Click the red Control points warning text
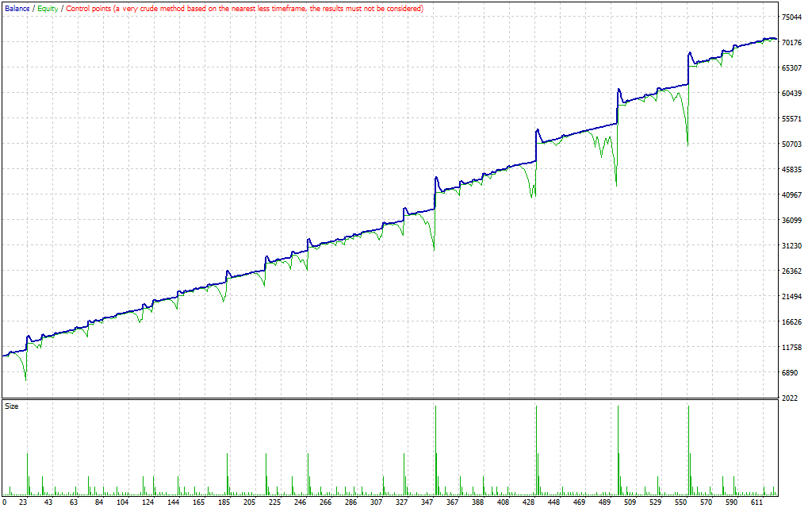This screenshot has height=508, width=812. tap(244, 8)
